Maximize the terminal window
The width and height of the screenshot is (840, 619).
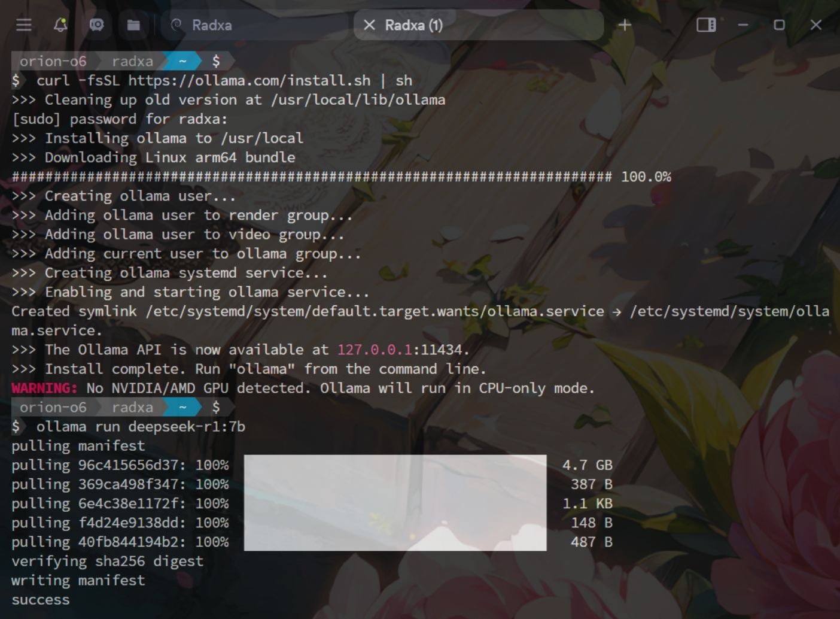coord(779,25)
